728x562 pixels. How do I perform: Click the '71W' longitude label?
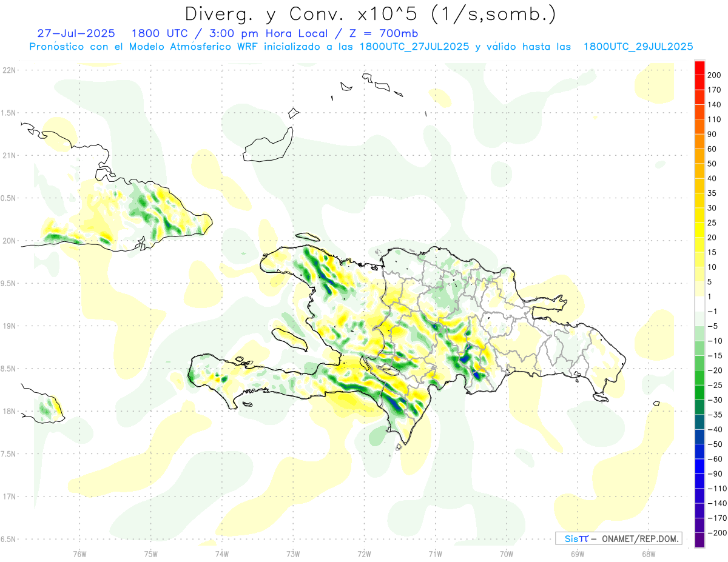435,554
